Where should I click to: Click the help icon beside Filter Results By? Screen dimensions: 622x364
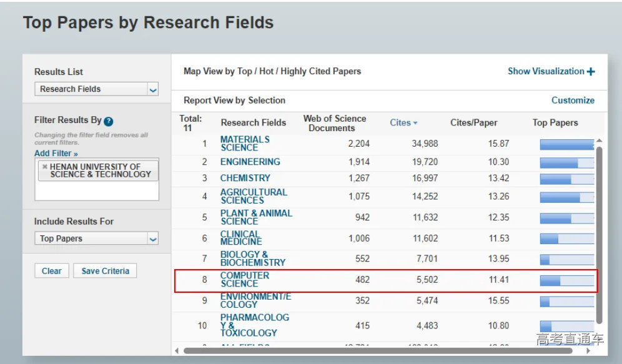109,122
